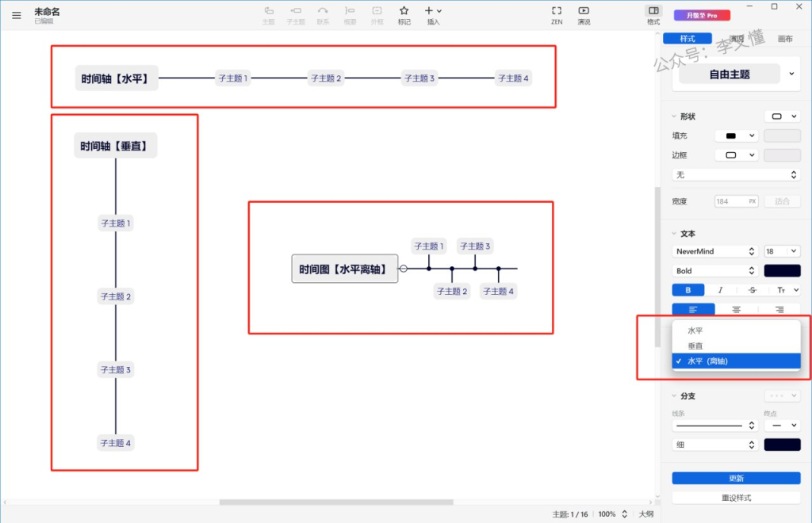The image size is (812, 523).
Task: Open the text color swatch
Action: pos(782,271)
